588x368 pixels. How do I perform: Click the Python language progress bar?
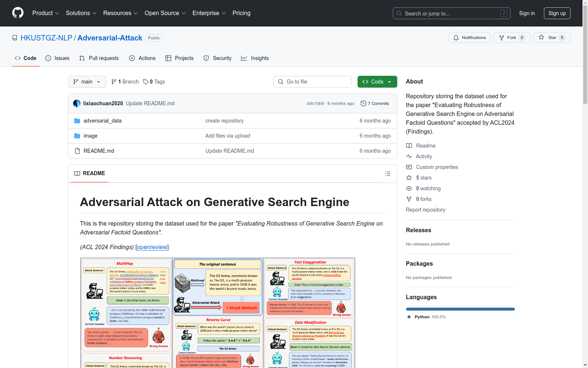click(x=460, y=309)
